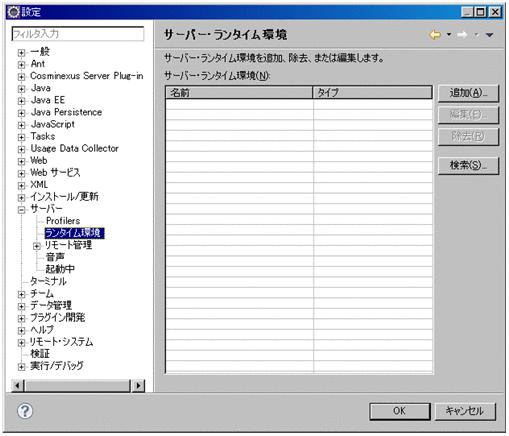Image resolution: width=509 pixels, height=436 pixels.
Task: Expand the Java Persistence node
Action: click(21, 113)
